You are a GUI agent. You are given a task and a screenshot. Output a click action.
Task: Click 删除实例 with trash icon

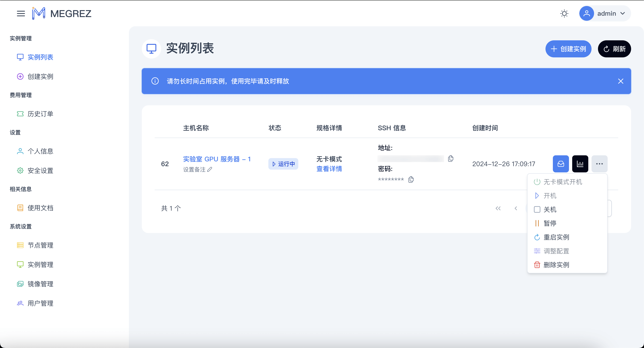[556, 265]
